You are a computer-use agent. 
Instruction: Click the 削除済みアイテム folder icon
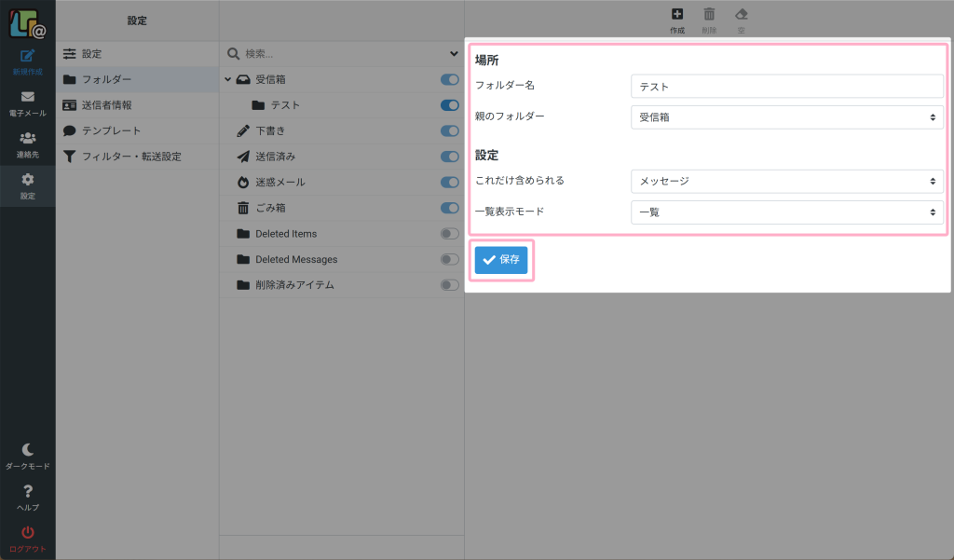(243, 285)
